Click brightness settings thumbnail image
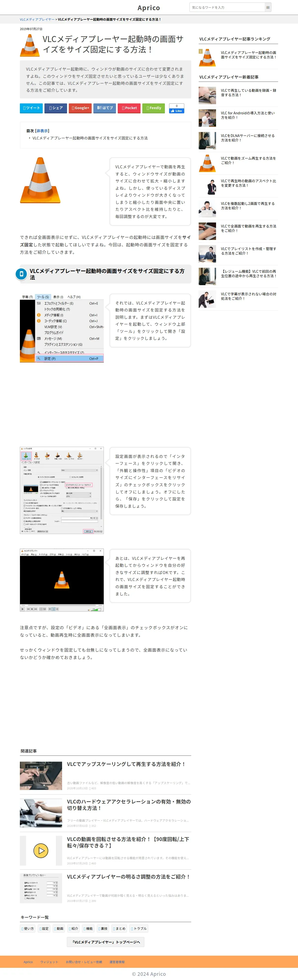Image resolution: width=298 pixels, height=980 pixels. tap(41, 888)
